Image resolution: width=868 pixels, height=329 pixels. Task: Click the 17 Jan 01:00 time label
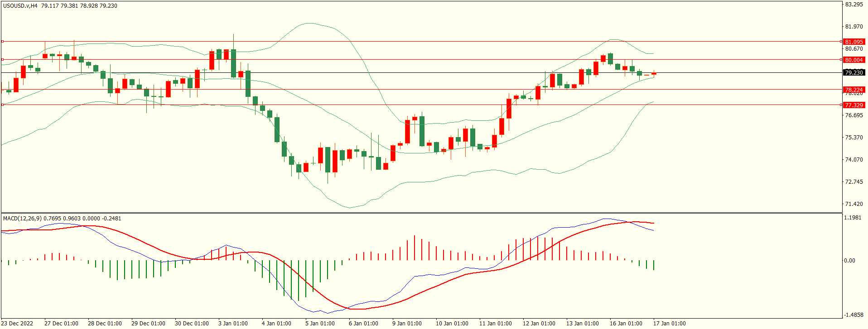pyautogui.click(x=669, y=324)
